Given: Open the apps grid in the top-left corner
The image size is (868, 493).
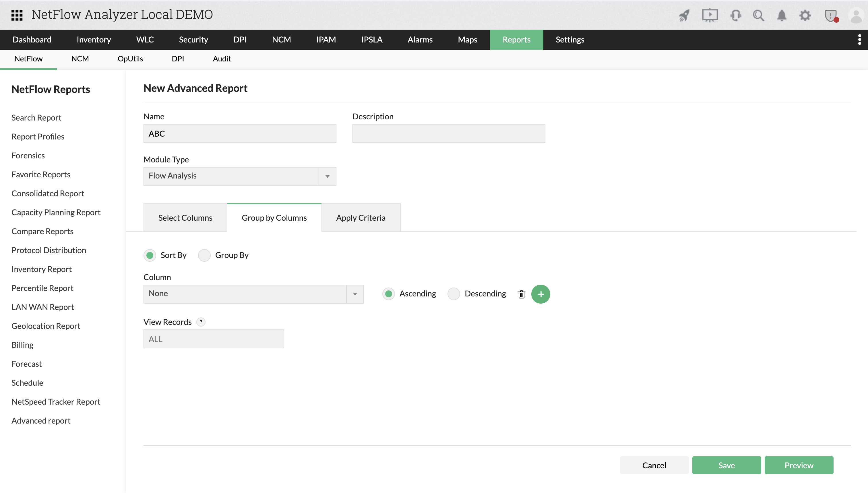Looking at the screenshot, I should coord(16,15).
